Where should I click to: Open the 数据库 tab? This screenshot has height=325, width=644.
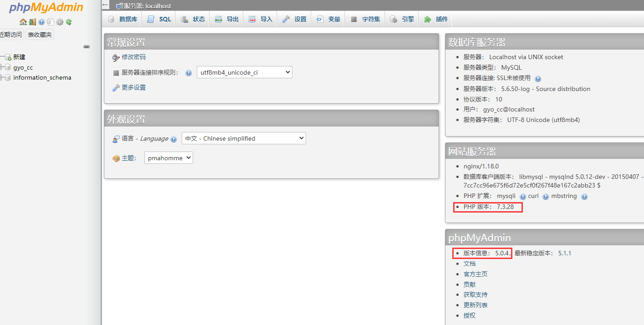pos(123,19)
